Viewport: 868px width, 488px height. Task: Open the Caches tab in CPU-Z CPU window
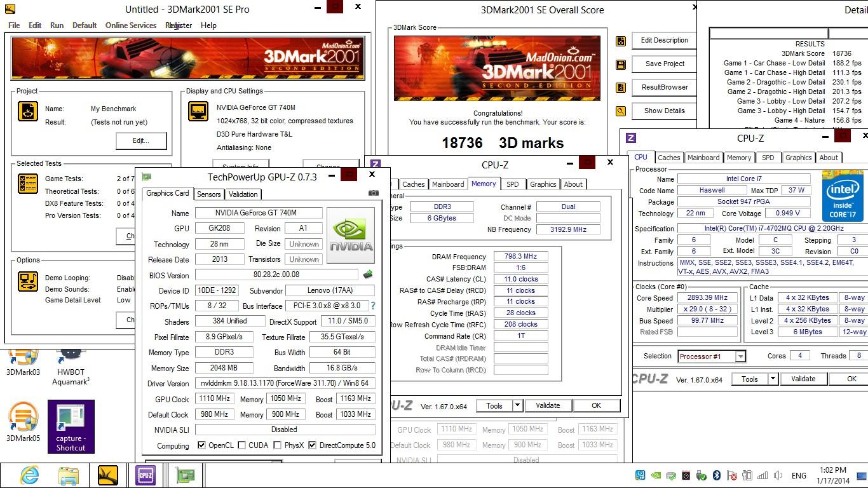pyautogui.click(x=668, y=158)
